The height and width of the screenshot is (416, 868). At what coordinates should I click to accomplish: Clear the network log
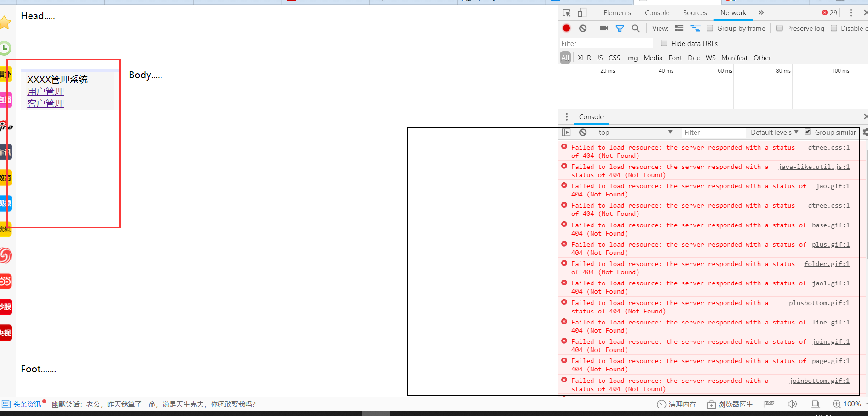(583, 28)
